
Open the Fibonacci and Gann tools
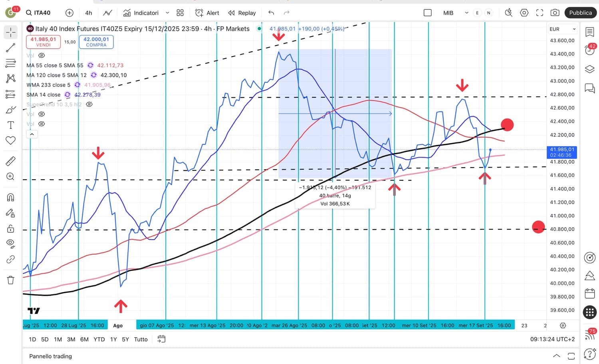coord(11,63)
